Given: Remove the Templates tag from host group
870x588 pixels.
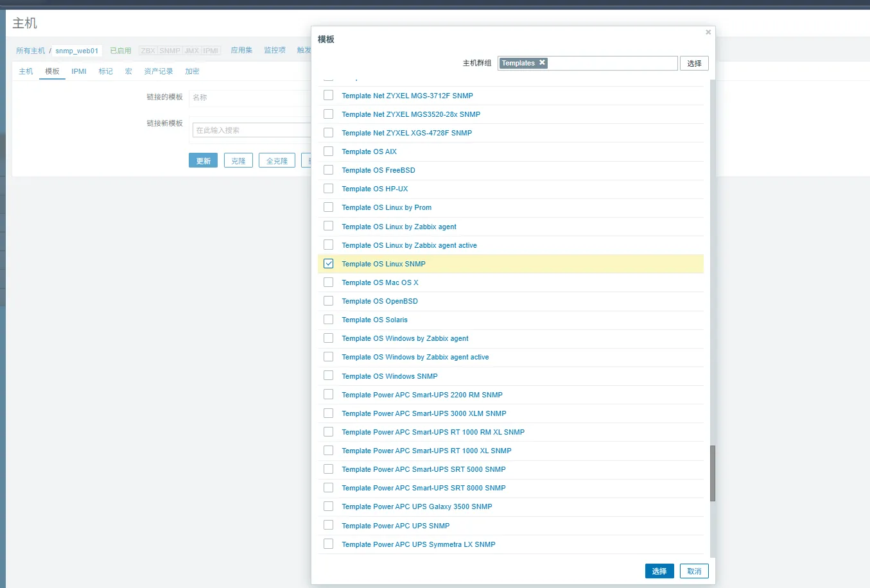Looking at the screenshot, I should click(x=542, y=63).
